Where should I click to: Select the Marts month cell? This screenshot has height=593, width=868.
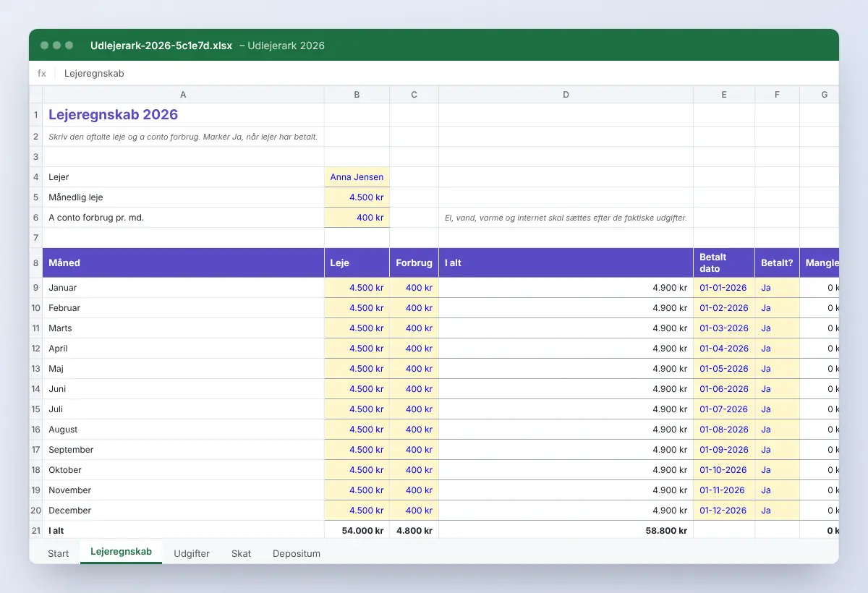[x=183, y=328]
